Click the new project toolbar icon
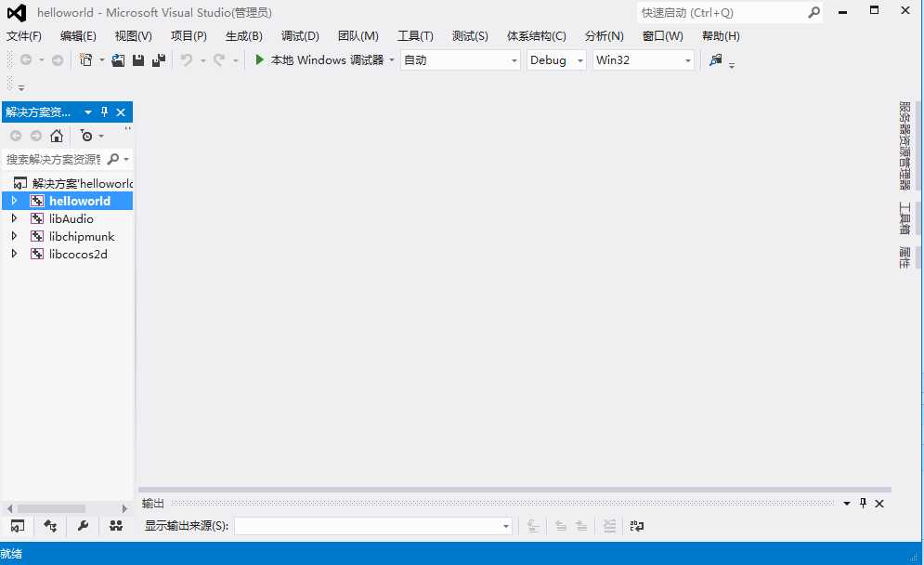The width and height of the screenshot is (924, 565). [86, 59]
